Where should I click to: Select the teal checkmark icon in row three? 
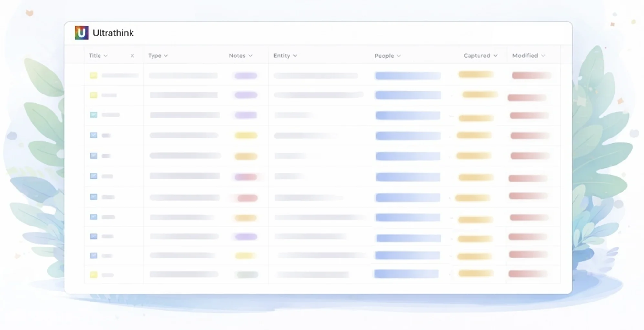[93, 115]
